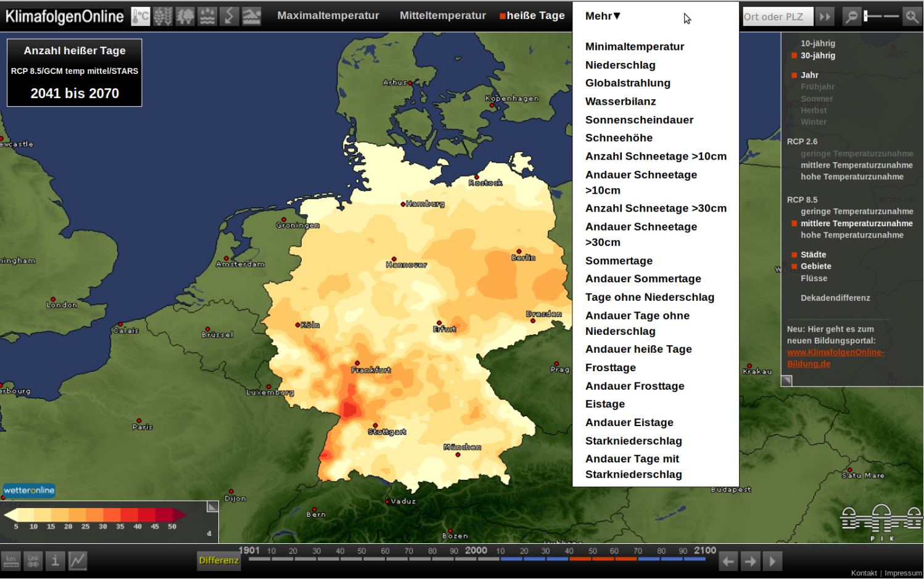This screenshot has width=924, height=579.
Task: Click the yellow Differenz button
Action: (x=218, y=561)
